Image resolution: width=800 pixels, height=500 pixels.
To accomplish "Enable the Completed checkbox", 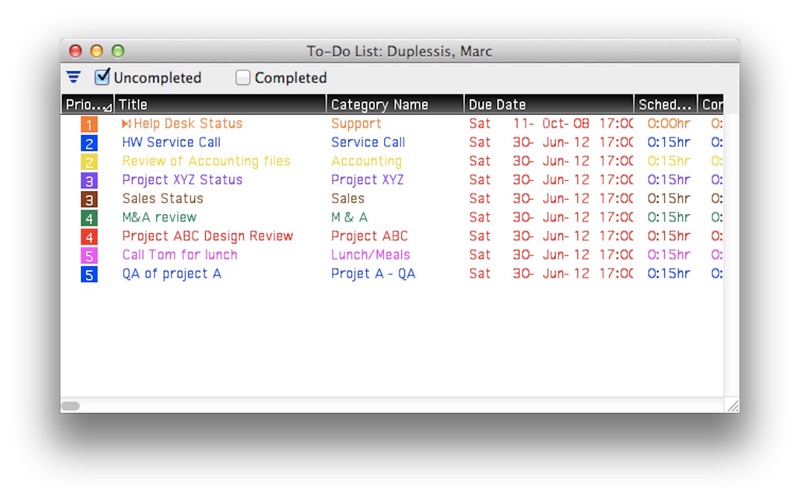I will [x=243, y=78].
